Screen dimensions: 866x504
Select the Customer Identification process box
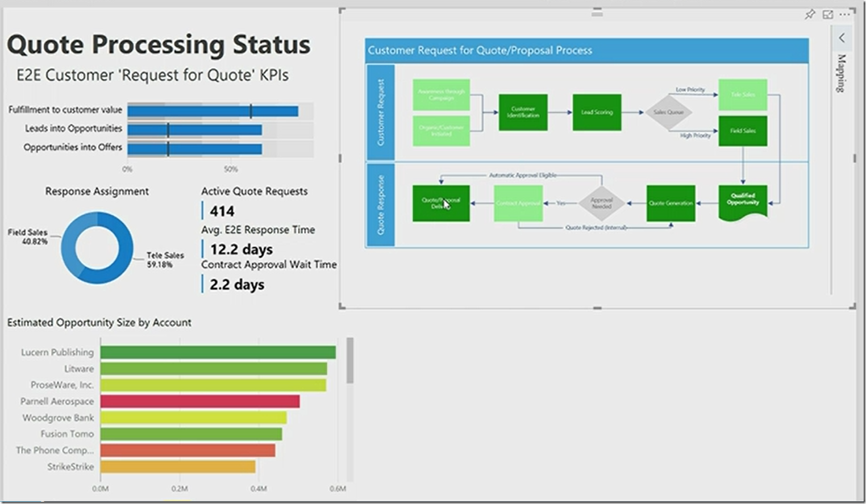coord(523,113)
